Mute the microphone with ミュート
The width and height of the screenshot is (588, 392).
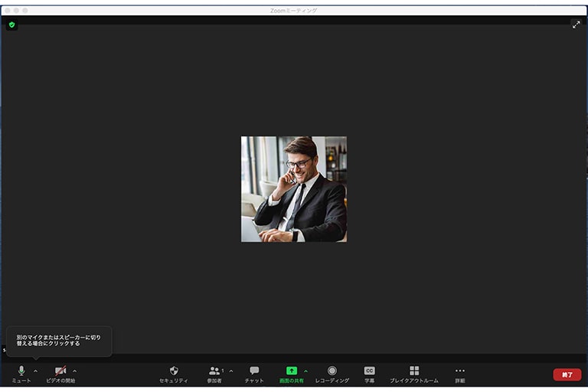(21, 374)
